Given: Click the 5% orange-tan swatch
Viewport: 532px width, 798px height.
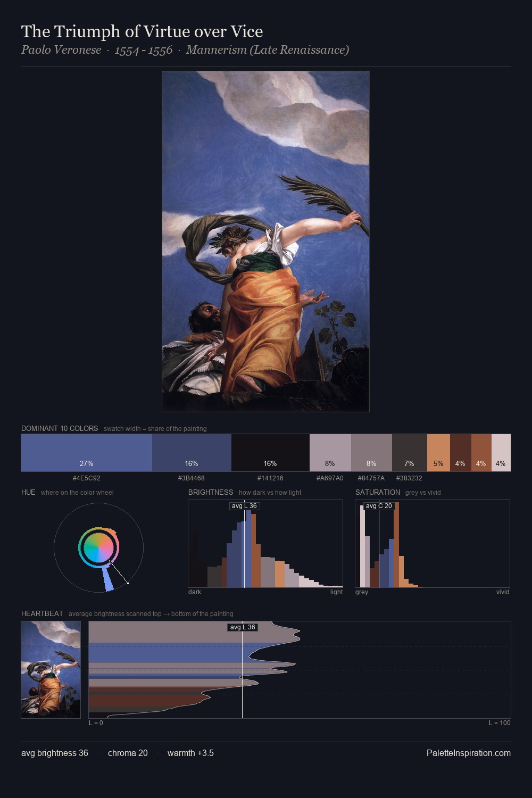Looking at the screenshot, I should (438, 453).
